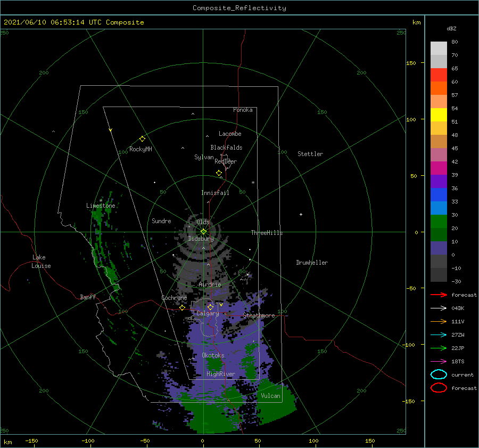Click the Sylvan label on map
479x448 pixels.
click(204, 157)
